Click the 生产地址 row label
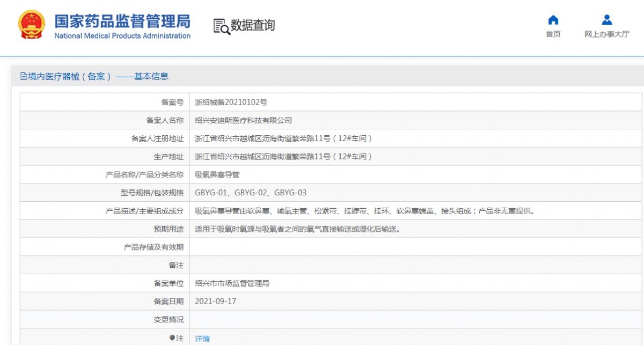 (x=169, y=157)
